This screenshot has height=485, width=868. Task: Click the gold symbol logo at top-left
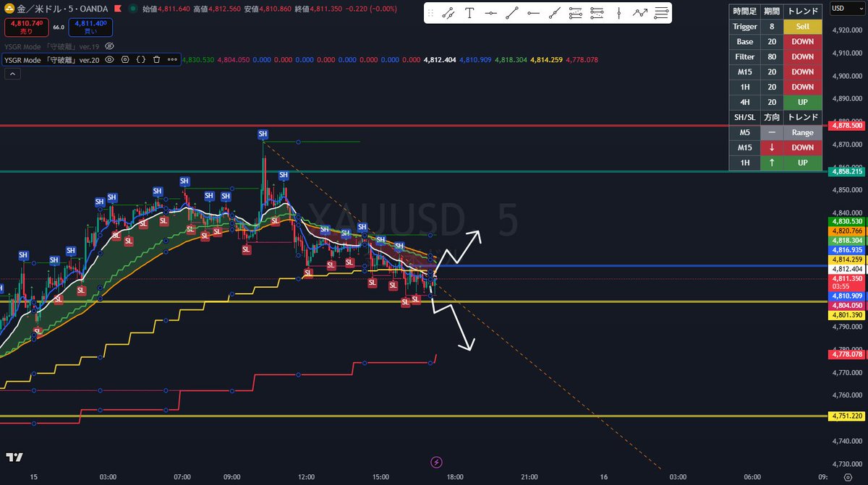click(x=9, y=9)
